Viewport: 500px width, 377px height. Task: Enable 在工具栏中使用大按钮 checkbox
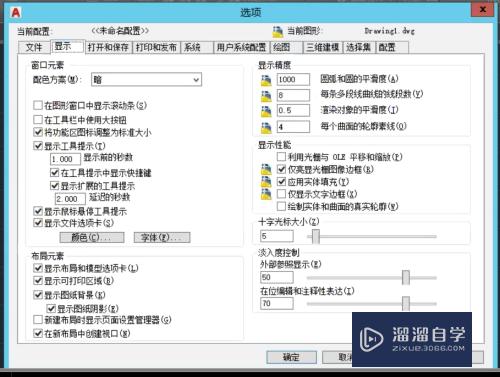38,119
